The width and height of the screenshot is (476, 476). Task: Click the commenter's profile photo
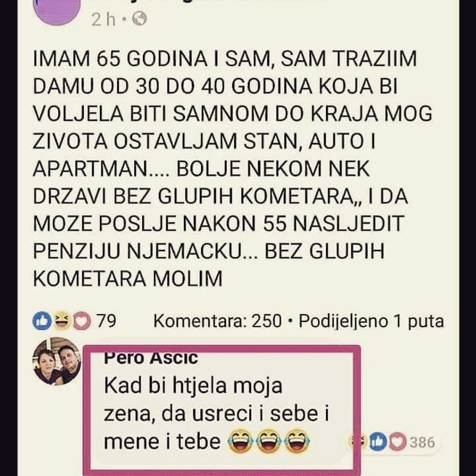pos(57,362)
